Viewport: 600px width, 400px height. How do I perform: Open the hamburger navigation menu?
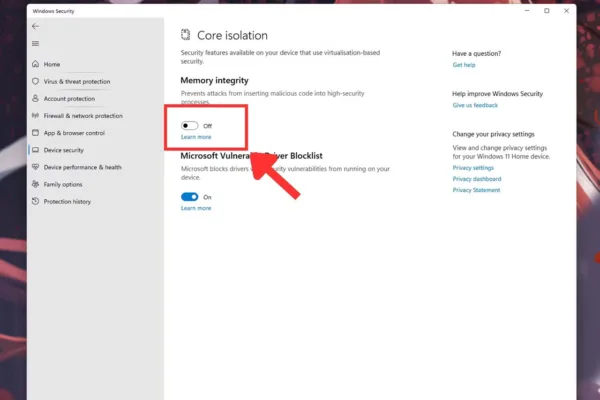[x=36, y=43]
